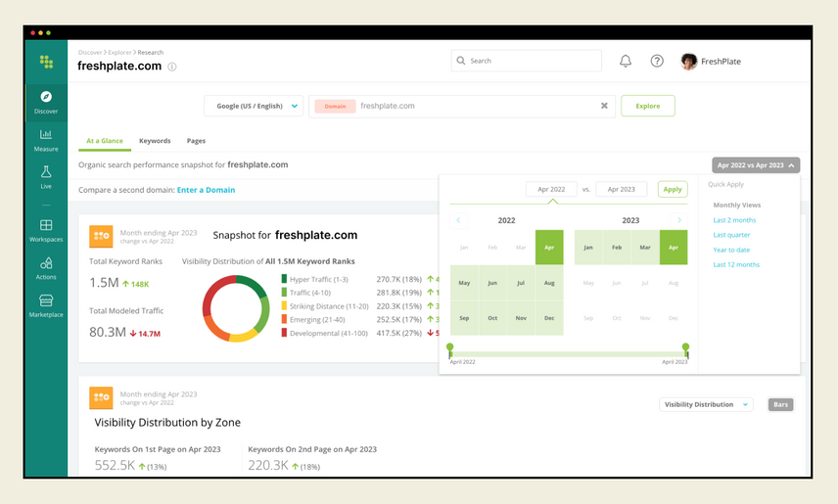838x504 pixels.
Task: Clear the domain field with the X icon
Action: [x=604, y=106]
